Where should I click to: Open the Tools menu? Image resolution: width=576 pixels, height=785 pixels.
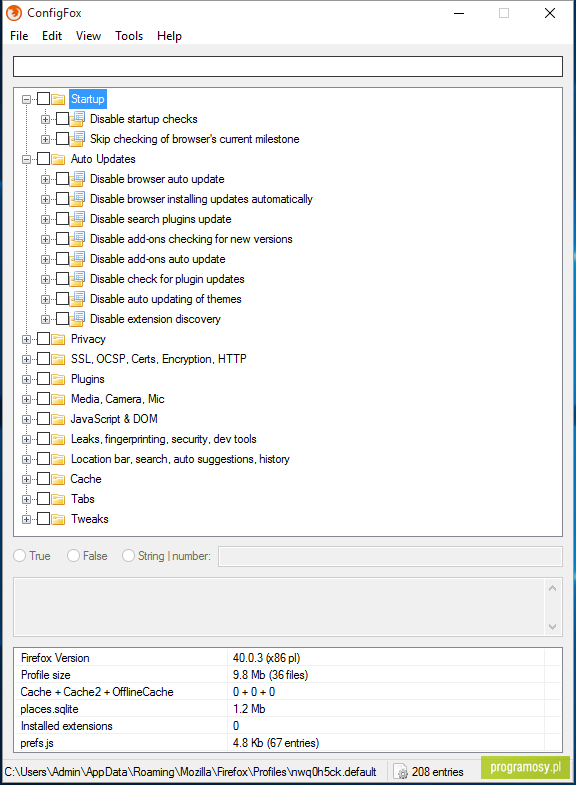point(129,36)
